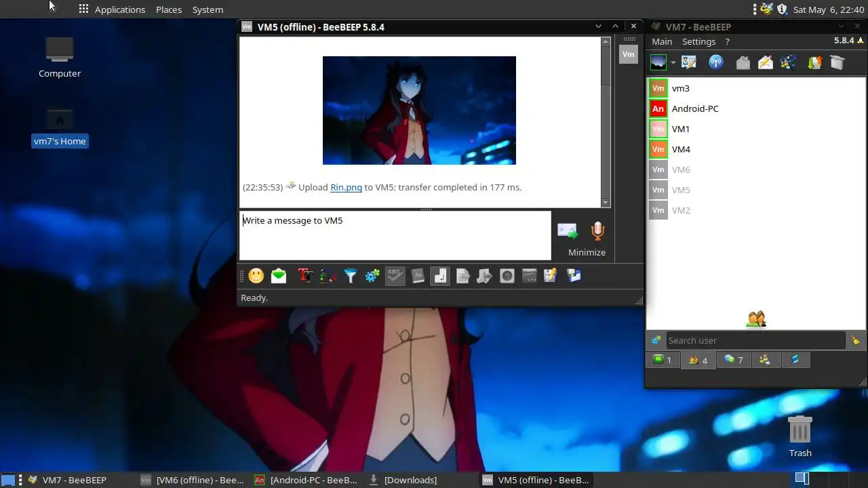868x488 pixels.
Task: Click the gray window screenshot icon
Action: (529, 276)
